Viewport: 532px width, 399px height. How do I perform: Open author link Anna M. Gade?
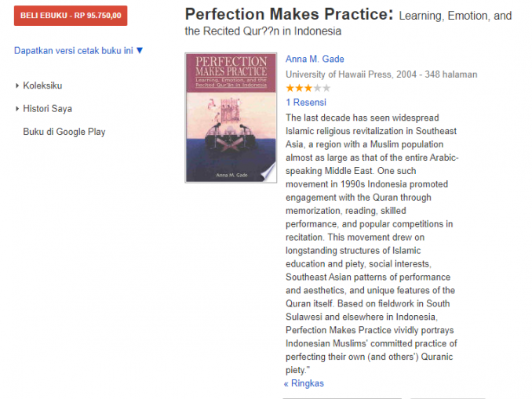point(315,59)
